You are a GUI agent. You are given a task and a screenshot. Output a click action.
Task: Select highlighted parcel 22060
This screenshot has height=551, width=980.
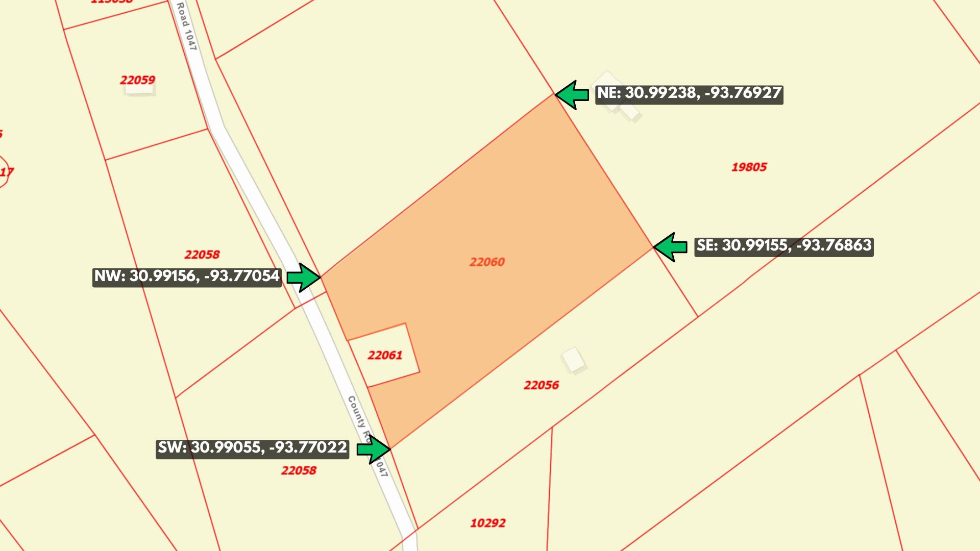coord(487,262)
